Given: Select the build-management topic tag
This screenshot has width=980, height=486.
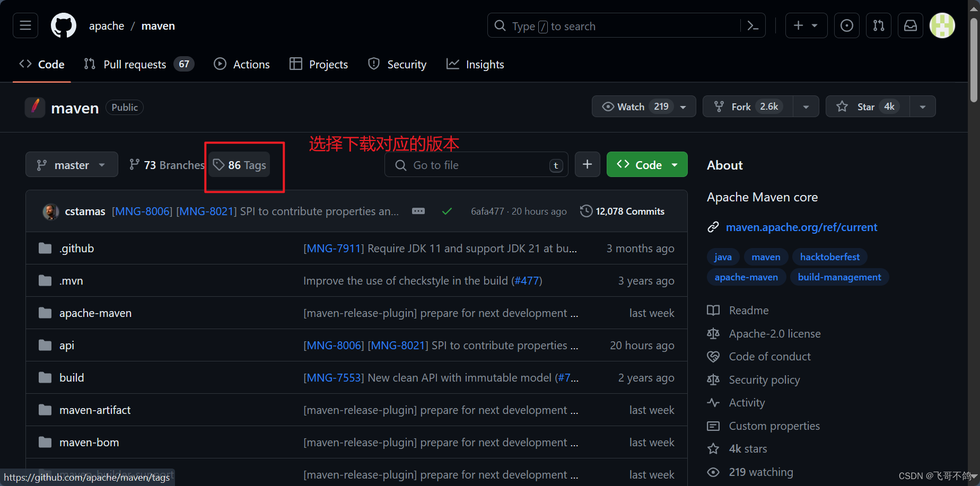Looking at the screenshot, I should point(839,277).
